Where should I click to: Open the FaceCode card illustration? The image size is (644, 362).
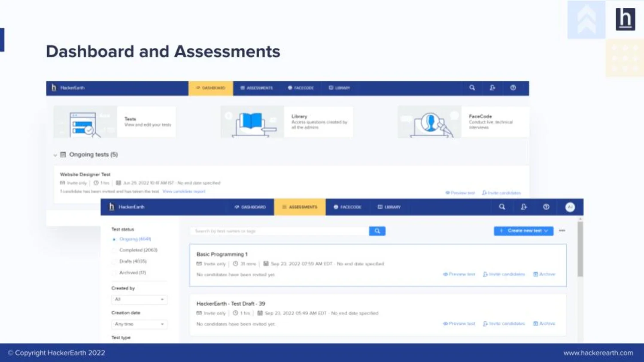[429, 122]
